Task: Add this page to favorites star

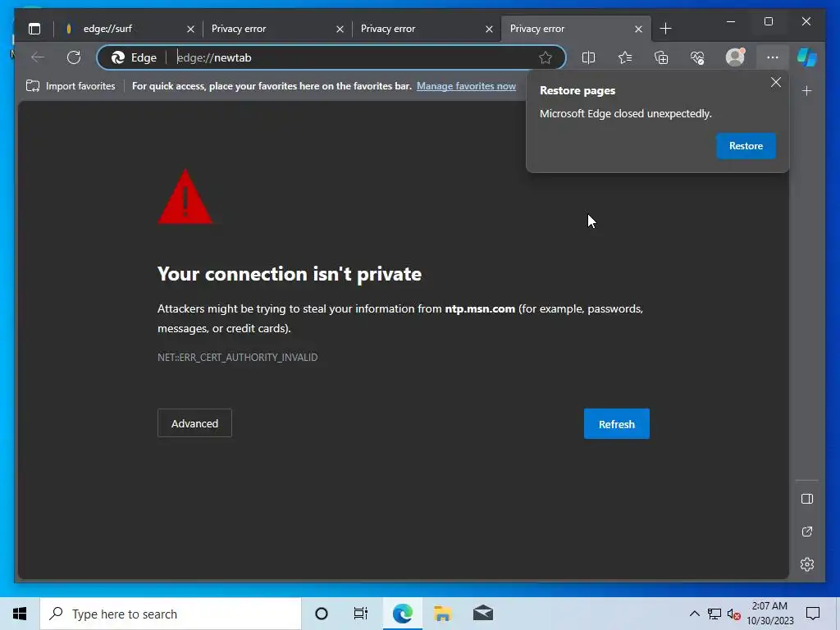Action: point(546,57)
